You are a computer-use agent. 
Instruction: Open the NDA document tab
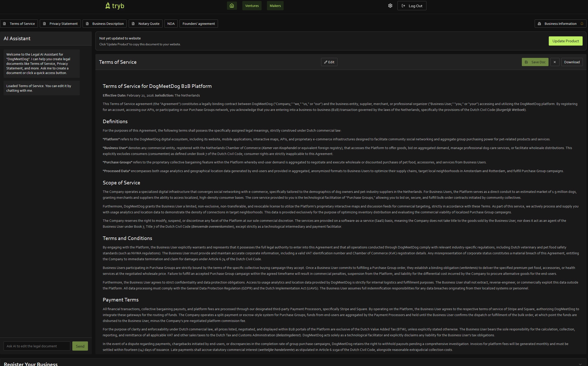coord(171,24)
